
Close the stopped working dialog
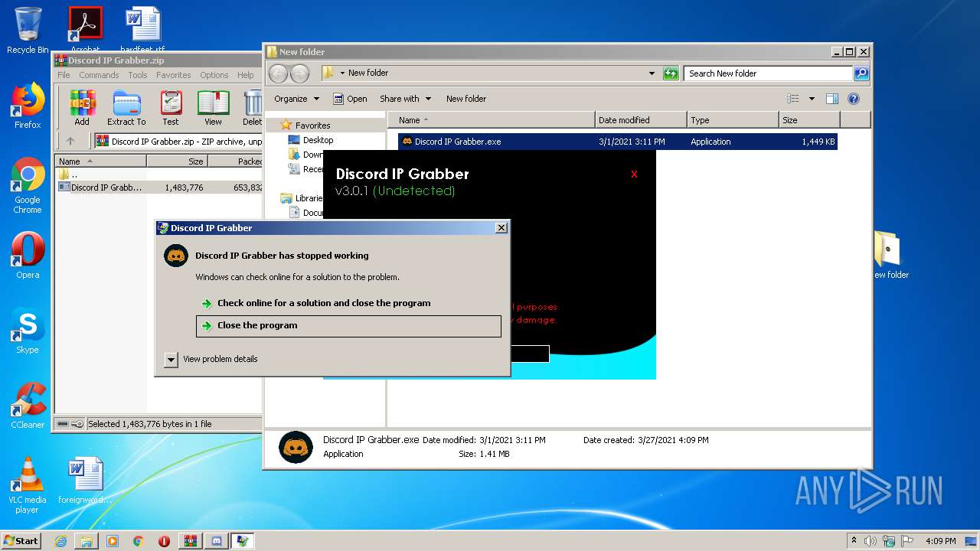[501, 228]
